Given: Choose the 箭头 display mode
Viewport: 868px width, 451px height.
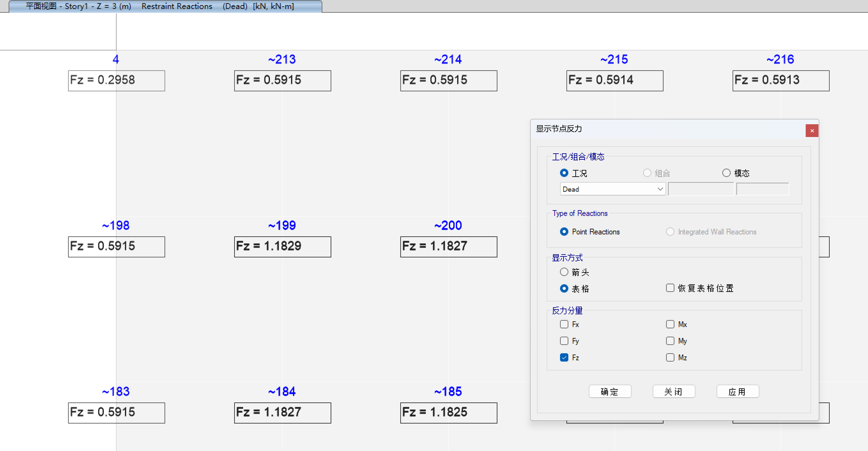Looking at the screenshot, I should tap(564, 272).
